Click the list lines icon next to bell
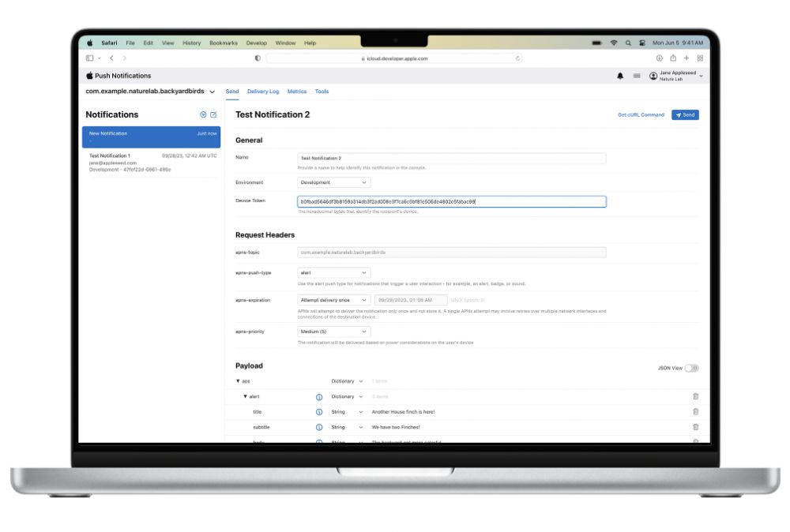Viewport: 790px width, 532px height. [637, 76]
